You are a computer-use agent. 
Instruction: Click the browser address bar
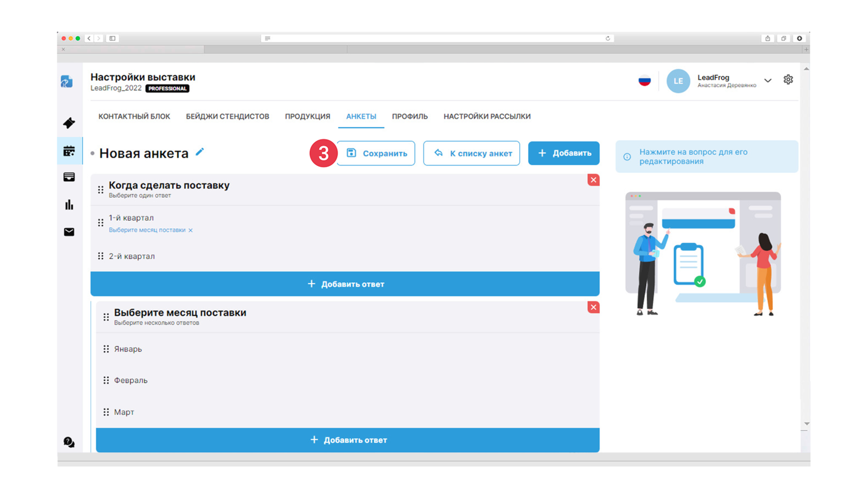(437, 38)
